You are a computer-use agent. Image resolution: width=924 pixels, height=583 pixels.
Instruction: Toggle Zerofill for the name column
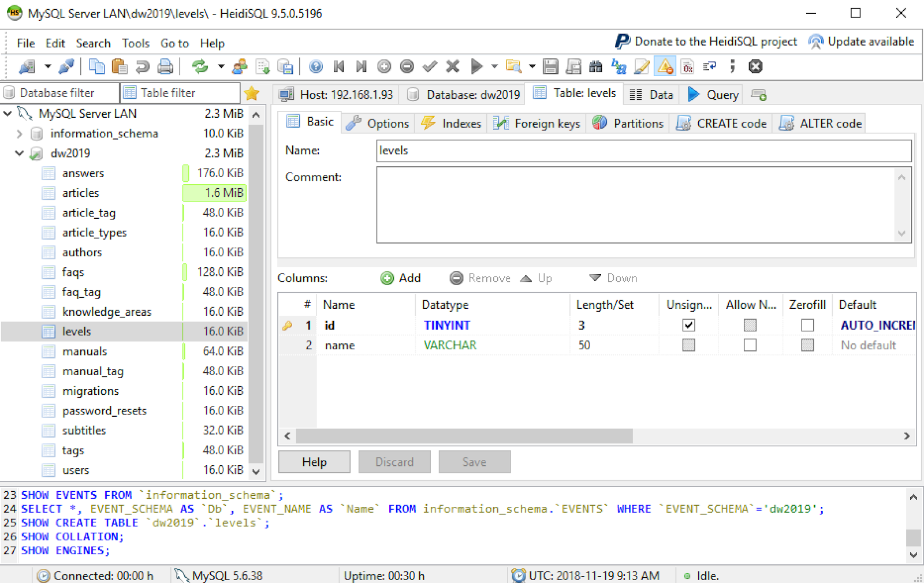point(807,345)
